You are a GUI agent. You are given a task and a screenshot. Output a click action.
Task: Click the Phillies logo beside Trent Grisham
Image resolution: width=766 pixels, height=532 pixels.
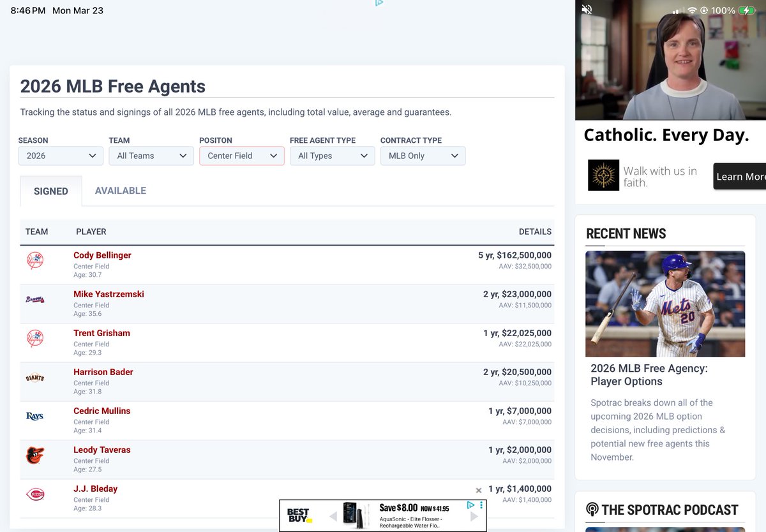point(34,339)
